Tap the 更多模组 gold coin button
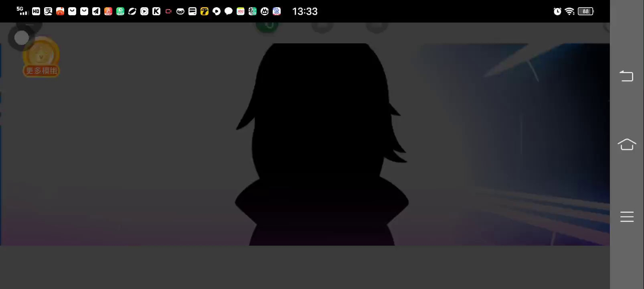This screenshot has width=644, height=289. tap(41, 57)
